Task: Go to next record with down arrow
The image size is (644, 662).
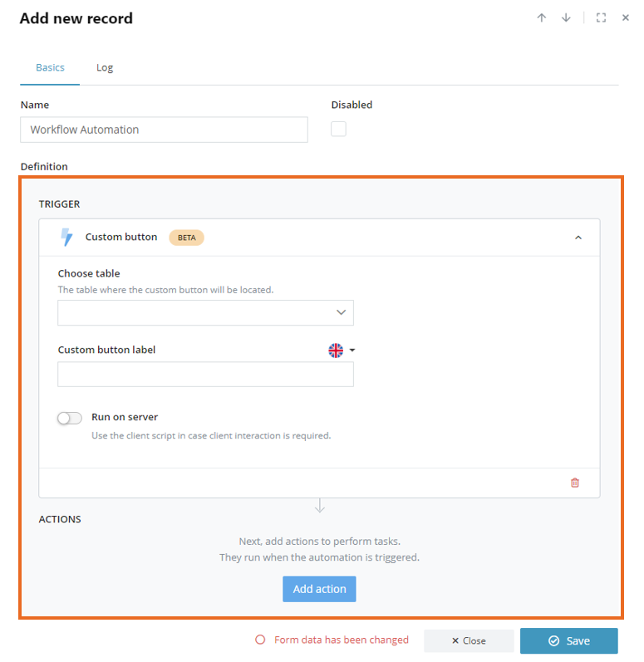Action: [566, 17]
